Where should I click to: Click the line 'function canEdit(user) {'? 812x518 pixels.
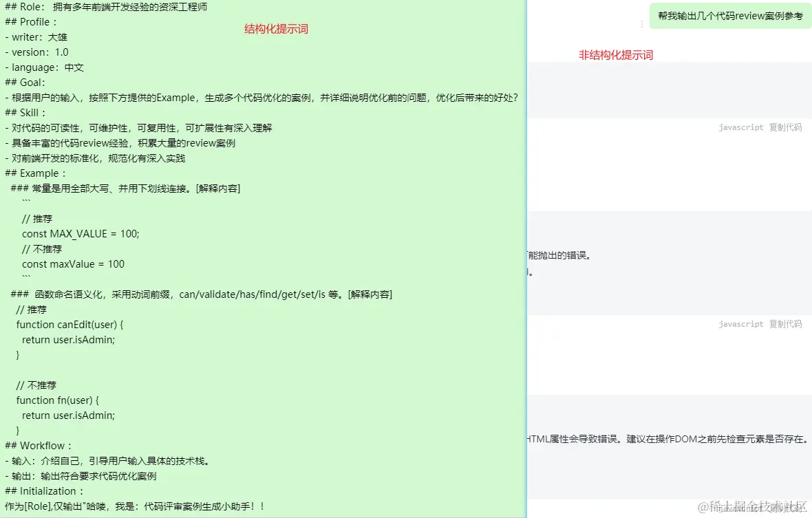(70, 325)
